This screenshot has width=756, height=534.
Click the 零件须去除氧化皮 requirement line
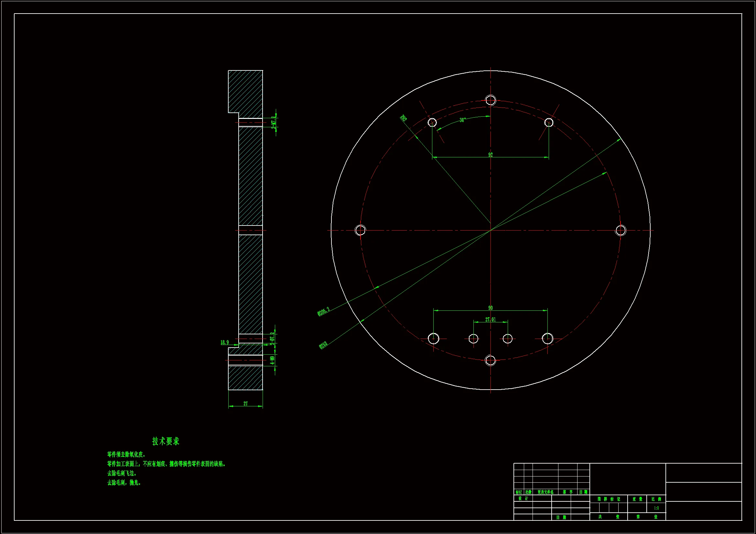[126, 455]
